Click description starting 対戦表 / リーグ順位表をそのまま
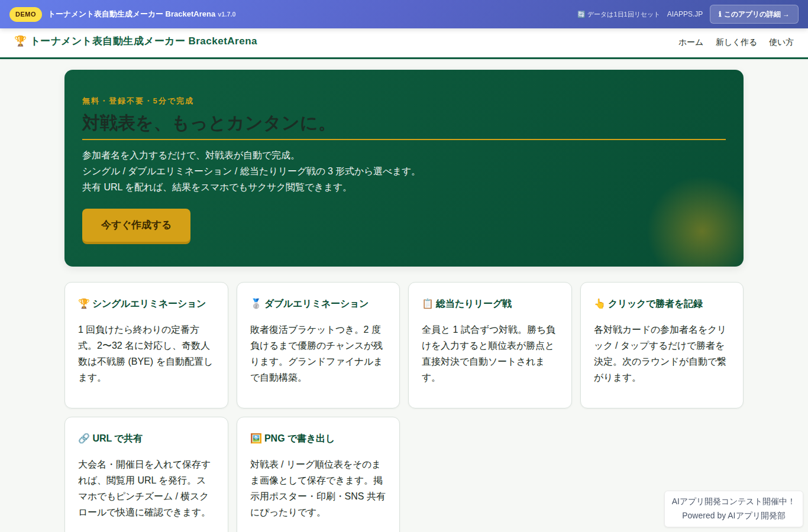808x532 pixels. click(x=318, y=488)
